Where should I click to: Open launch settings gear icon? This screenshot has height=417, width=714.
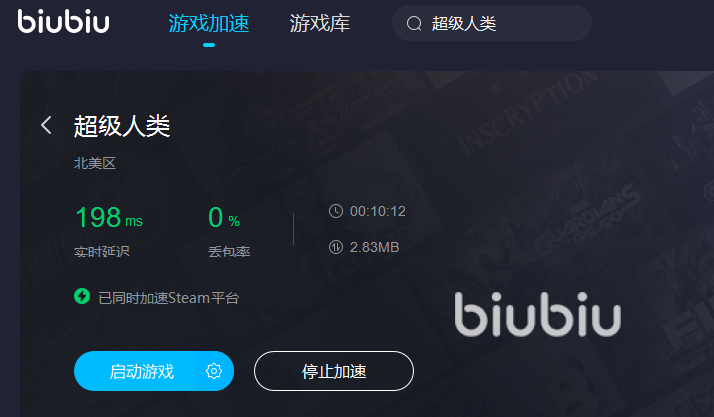coord(214,371)
